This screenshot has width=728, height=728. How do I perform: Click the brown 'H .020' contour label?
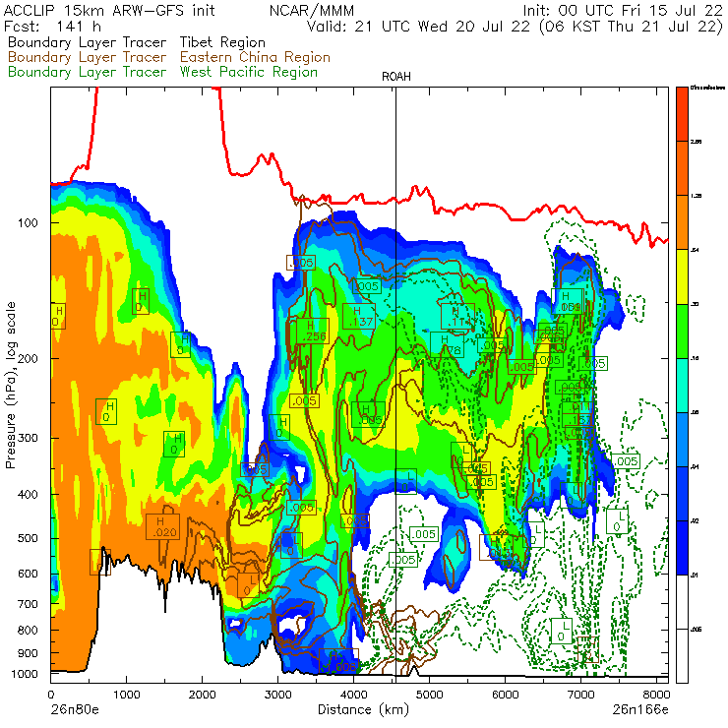[x=162, y=527]
